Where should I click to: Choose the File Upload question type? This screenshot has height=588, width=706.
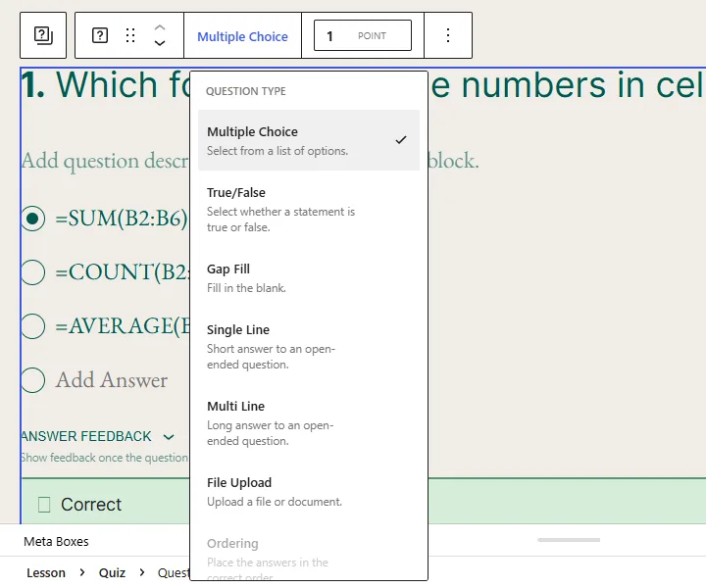[x=309, y=491]
